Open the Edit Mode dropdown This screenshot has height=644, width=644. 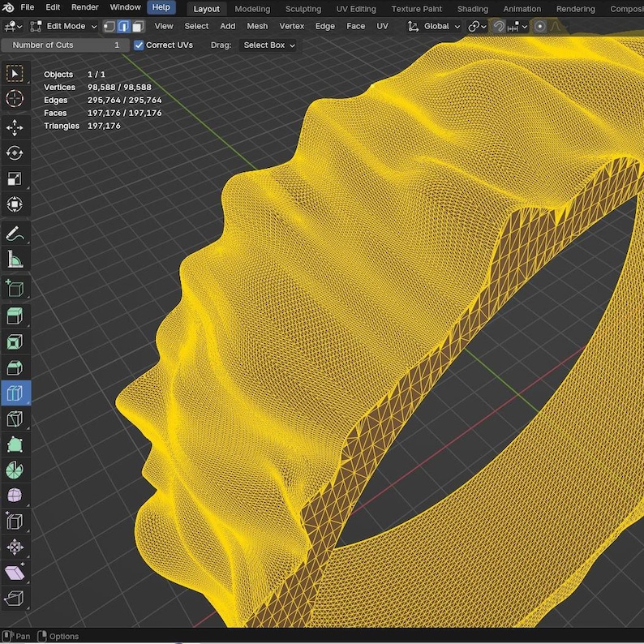click(64, 27)
